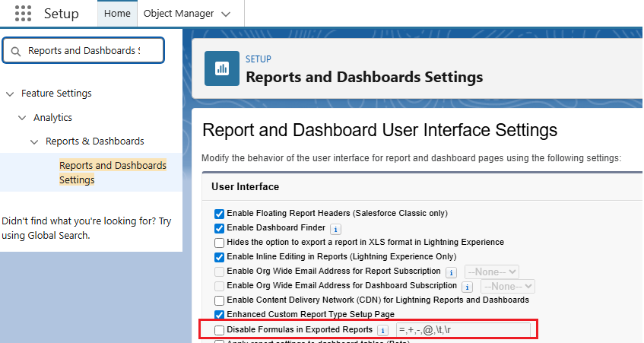The width and height of the screenshot is (644, 343).
Task: Click the "Modify the behavior of the user interface" description
Action: click(x=411, y=158)
